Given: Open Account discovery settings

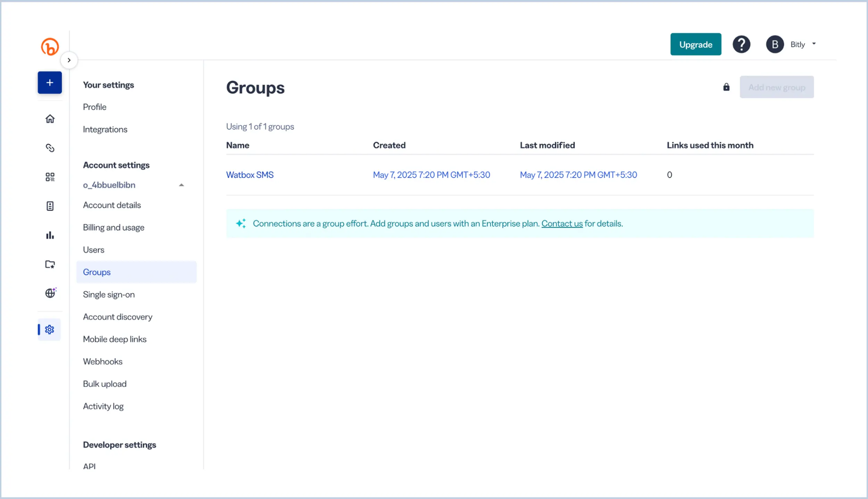Looking at the screenshot, I should click(117, 317).
